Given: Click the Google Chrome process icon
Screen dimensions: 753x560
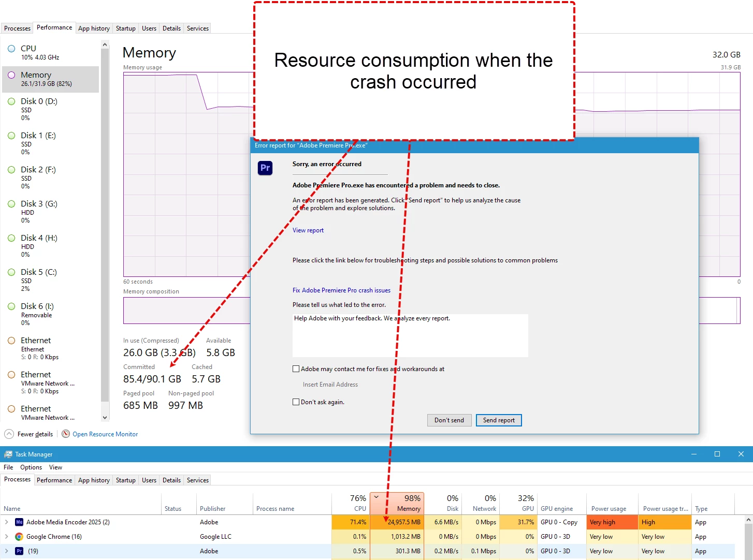Looking at the screenshot, I should tap(19, 537).
